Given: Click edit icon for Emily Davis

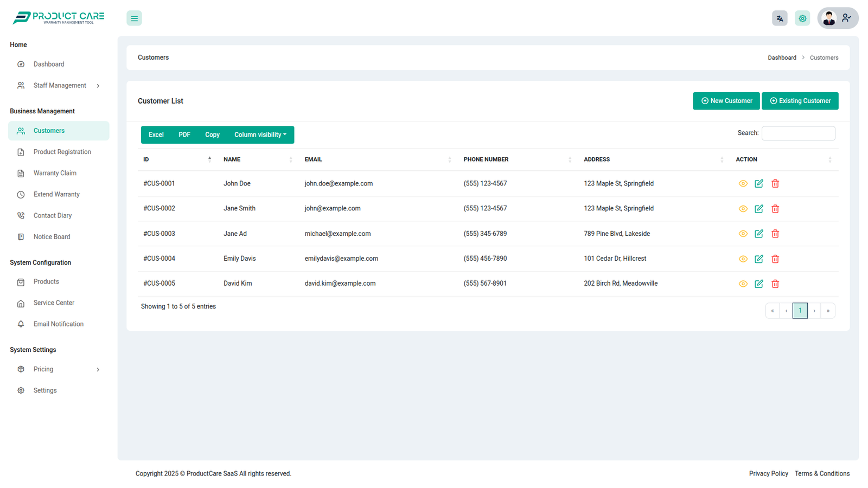Looking at the screenshot, I should (x=759, y=259).
